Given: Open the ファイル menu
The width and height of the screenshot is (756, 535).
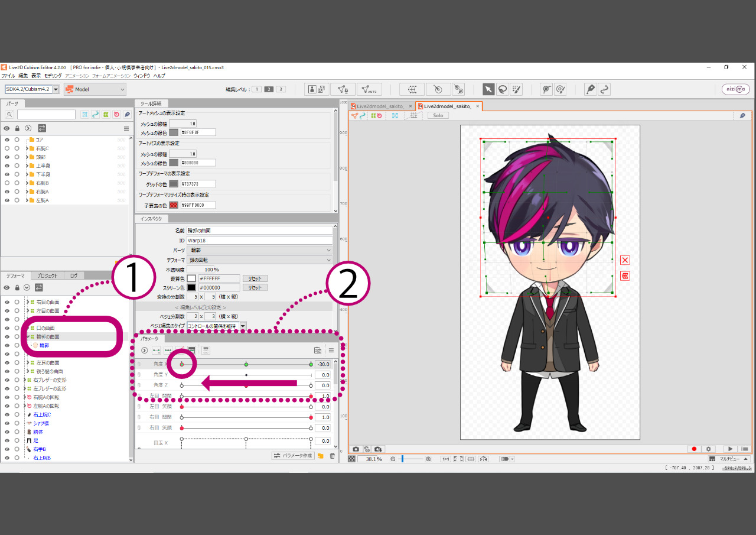Looking at the screenshot, I should click(x=8, y=76).
